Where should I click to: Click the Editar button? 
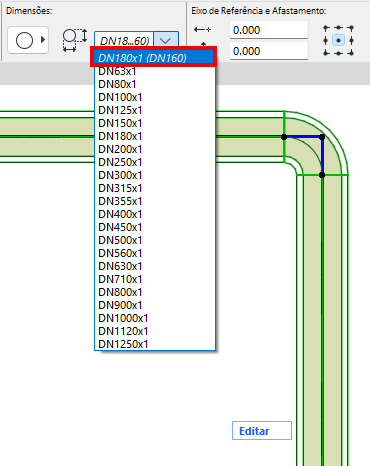point(262,431)
